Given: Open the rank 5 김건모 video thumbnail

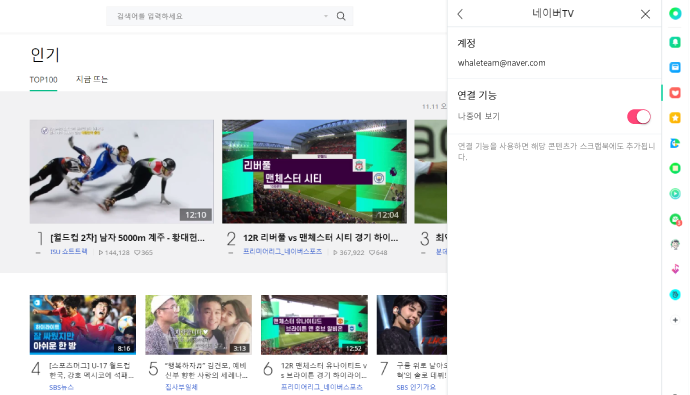Looking at the screenshot, I should (198, 325).
